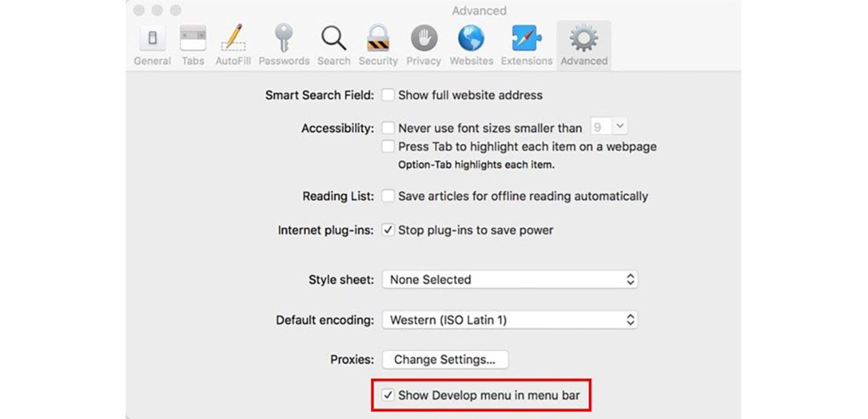Select the Privacy hand icon
This screenshot has height=419, width=868.
[x=423, y=38]
